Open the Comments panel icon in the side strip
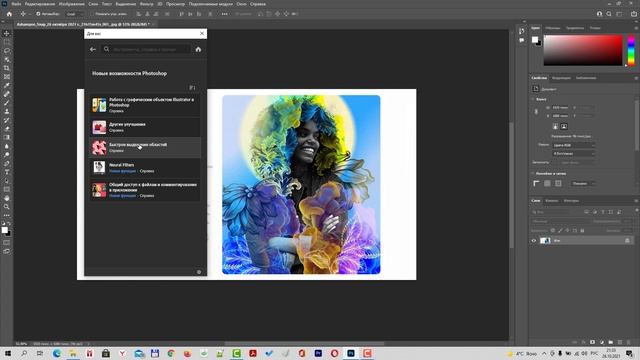The width and height of the screenshot is (640, 360). (522, 40)
